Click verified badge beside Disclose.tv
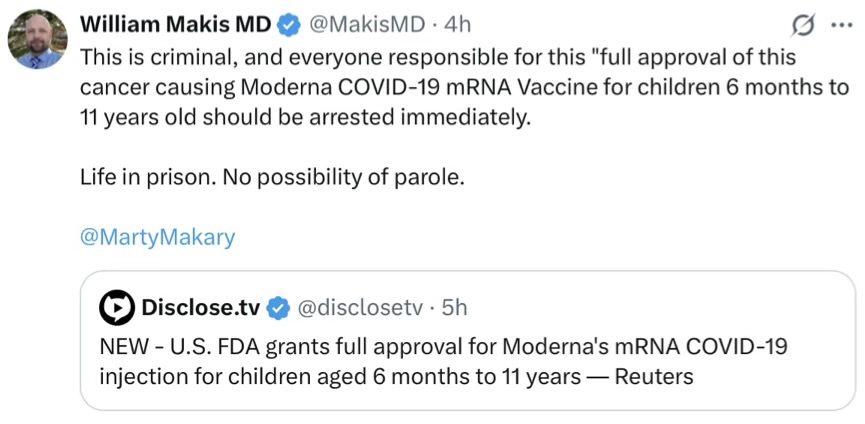 pos(279,308)
